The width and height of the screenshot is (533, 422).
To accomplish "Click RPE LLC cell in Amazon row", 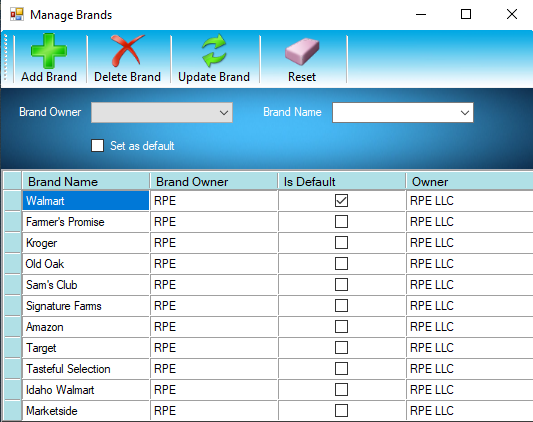I will pos(469,327).
